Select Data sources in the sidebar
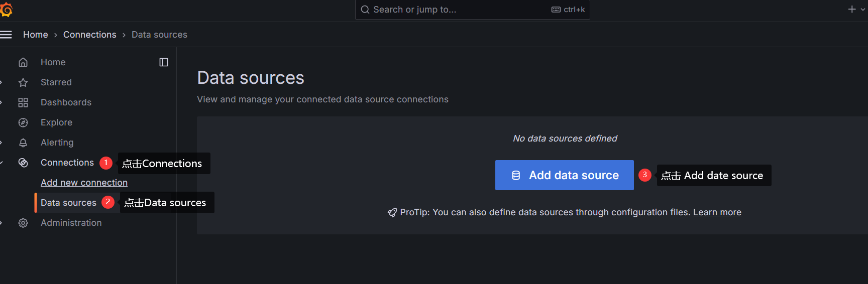This screenshot has width=868, height=284. tap(68, 203)
